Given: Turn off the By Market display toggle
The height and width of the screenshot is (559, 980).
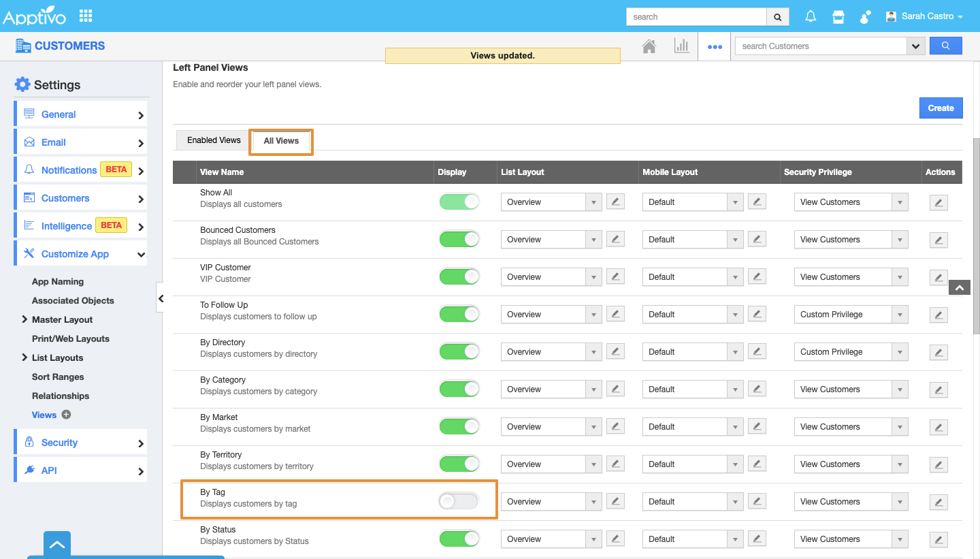Looking at the screenshot, I should (459, 426).
